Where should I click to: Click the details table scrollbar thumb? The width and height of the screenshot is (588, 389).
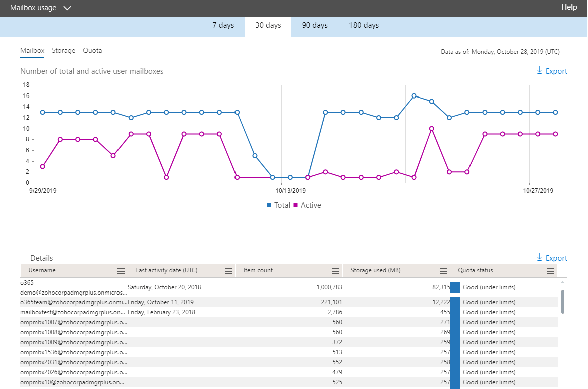[562, 302]
